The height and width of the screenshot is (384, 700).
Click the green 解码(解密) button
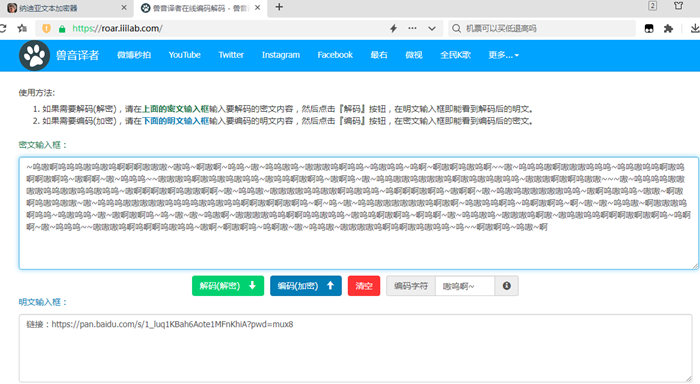(228, 286)
